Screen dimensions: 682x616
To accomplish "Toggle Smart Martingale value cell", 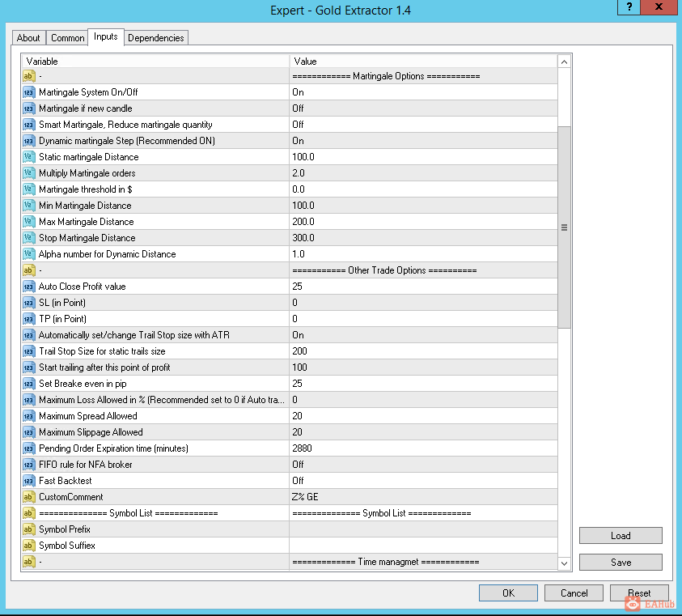I will coord(423,125).
